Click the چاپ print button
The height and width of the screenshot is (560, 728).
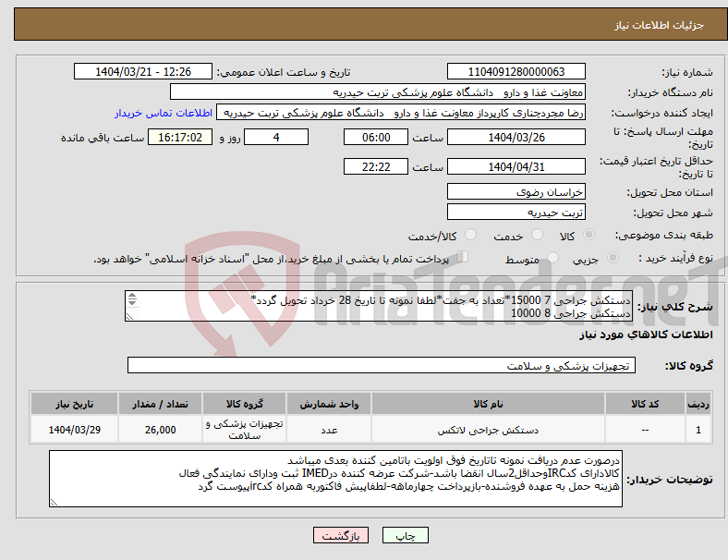[406, 535]
